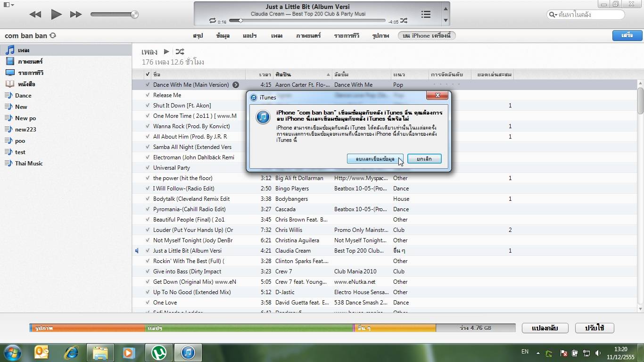Switch to the ข้อมูล tab
The width and height of the screenshot is (644, 362).
coord(223,36)
